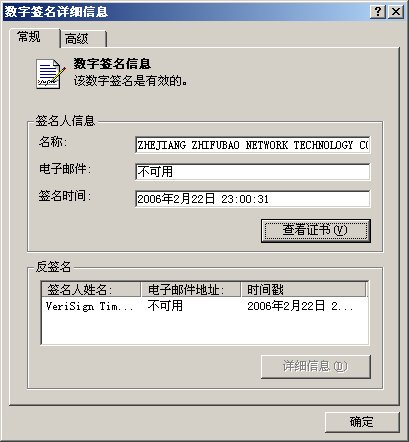Click the 确定 button
The height and width of the screenshot is (442, 409).
pos(362,422)
